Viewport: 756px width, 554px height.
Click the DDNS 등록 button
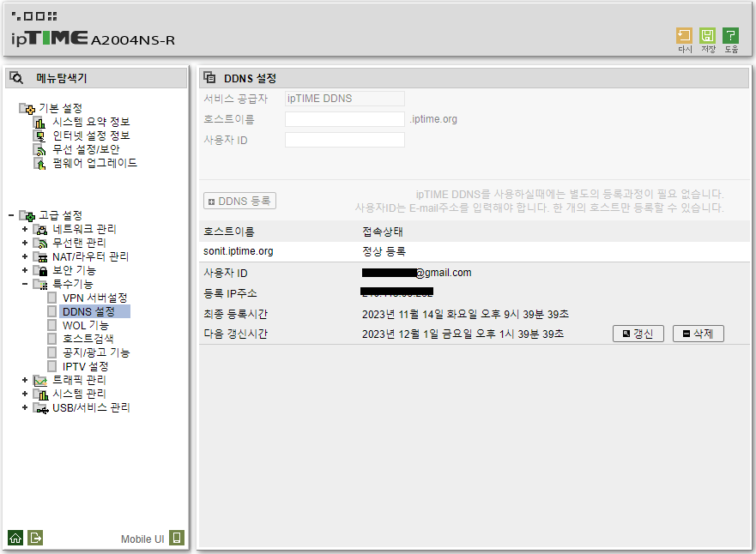coord(239,201)
